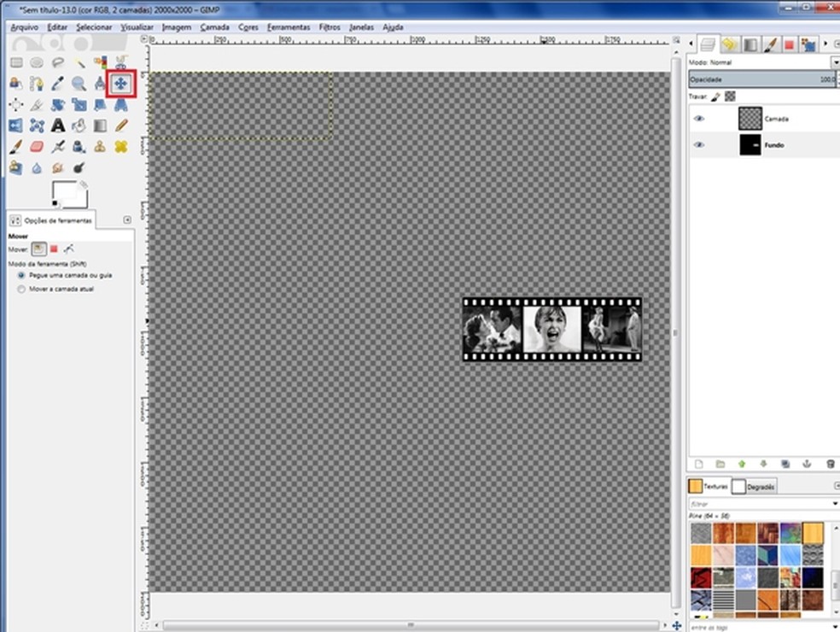Select the Eraser tool

click(x=37, y=146)
